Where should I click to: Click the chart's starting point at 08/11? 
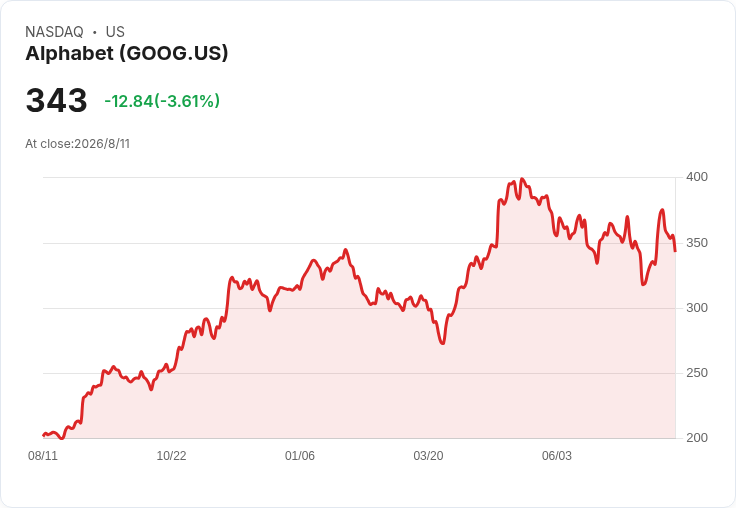point(44,435)
